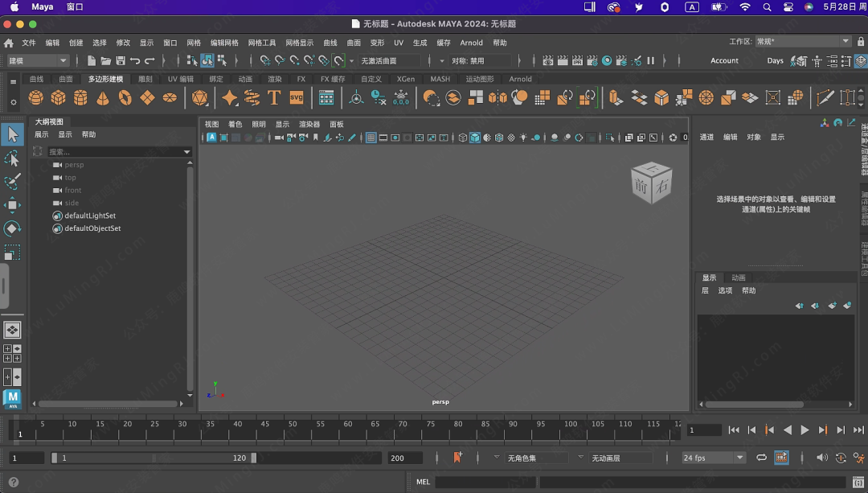Create a polygon cube from the shelf
868x493 pixels.
coord(59,97)
